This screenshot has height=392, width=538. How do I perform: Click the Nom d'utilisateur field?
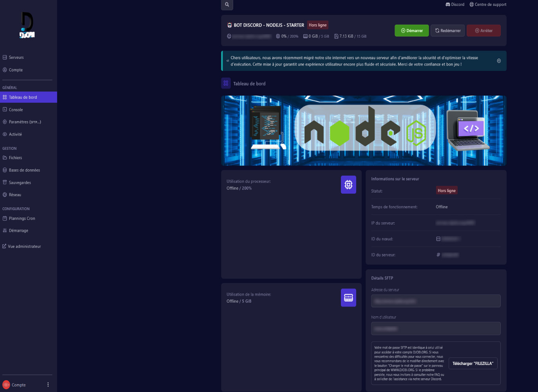pyautogui.click(x=436, y=328)
